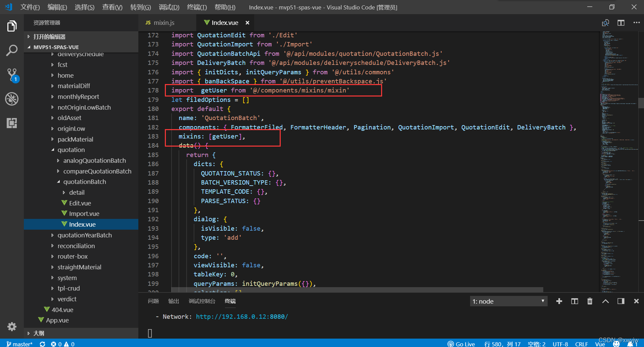Click the editor horizontal scrollbar
Image resolution: width=644 pixels, height=347 pixels.
357,290
